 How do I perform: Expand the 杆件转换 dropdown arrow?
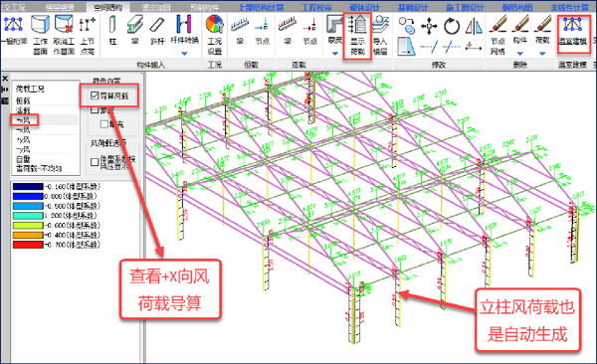click(184, 54)
